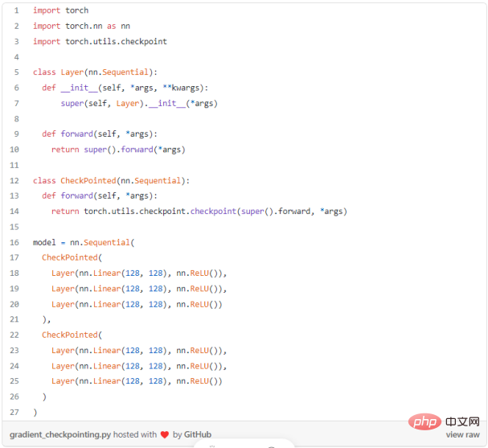Viewport: 488px width, 448px height.
Task: Click the Layer code on line 19
Action: coord(139,289)
